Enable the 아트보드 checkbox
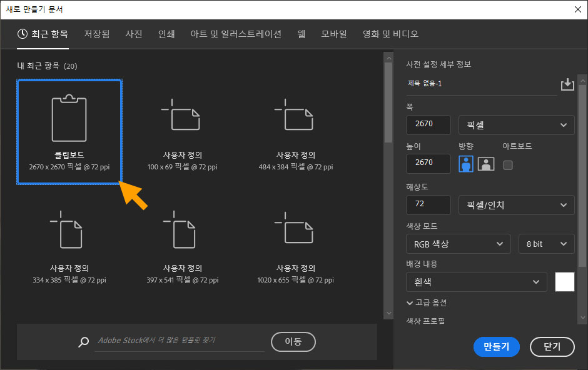Image resolution: width=588 pixels, height=370 pixels. click(509, 165)
